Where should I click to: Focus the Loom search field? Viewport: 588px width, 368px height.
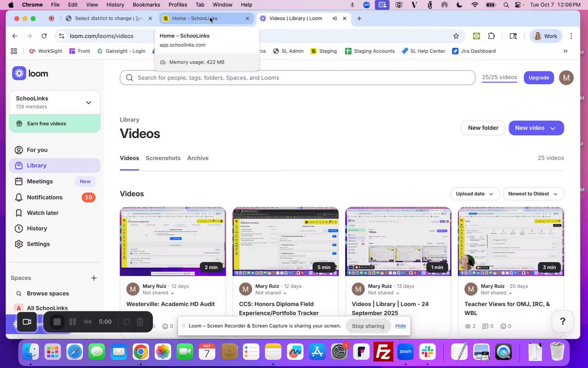click(x=298, y=78)
